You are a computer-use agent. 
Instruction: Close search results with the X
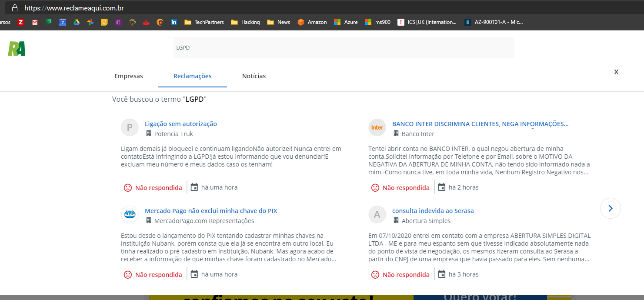[616, 72]
